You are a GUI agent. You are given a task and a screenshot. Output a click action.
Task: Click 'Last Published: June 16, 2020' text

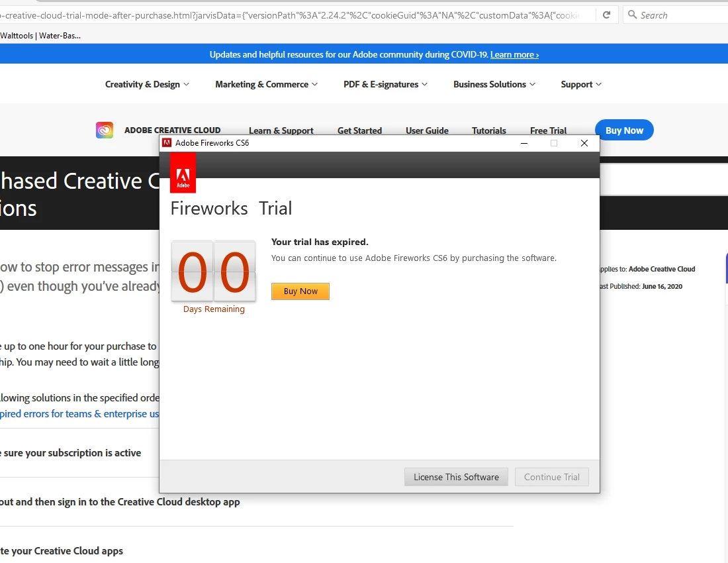pos(641,287)
